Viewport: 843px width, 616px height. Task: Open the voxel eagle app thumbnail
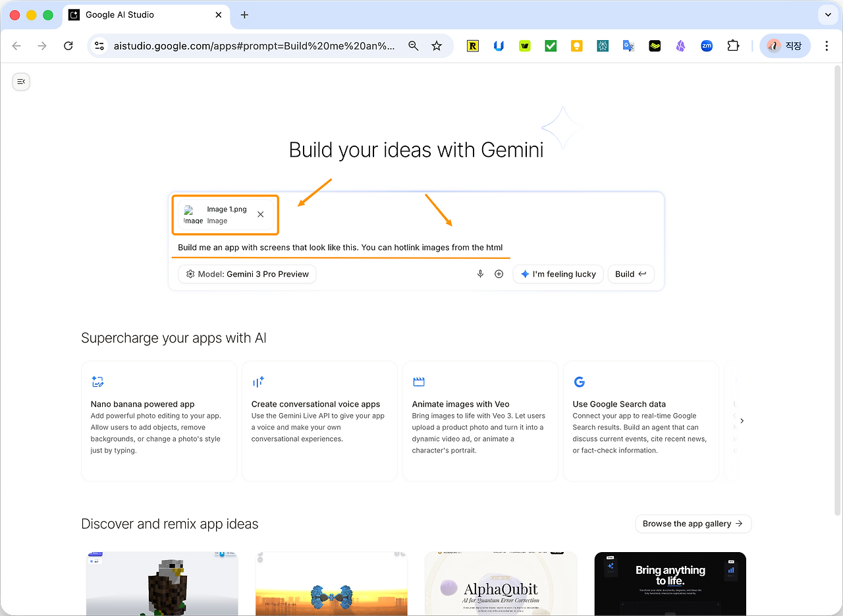[x=162, y=584]
